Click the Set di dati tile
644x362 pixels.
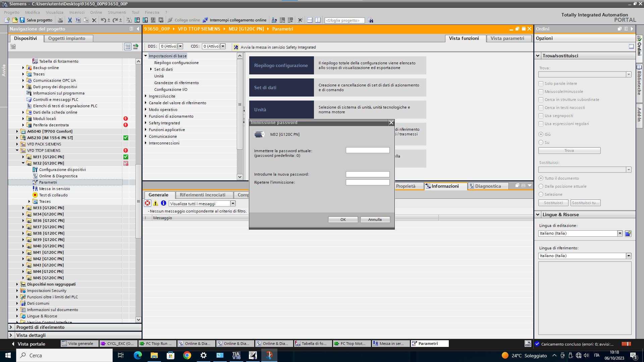click(x=281, y=87)
